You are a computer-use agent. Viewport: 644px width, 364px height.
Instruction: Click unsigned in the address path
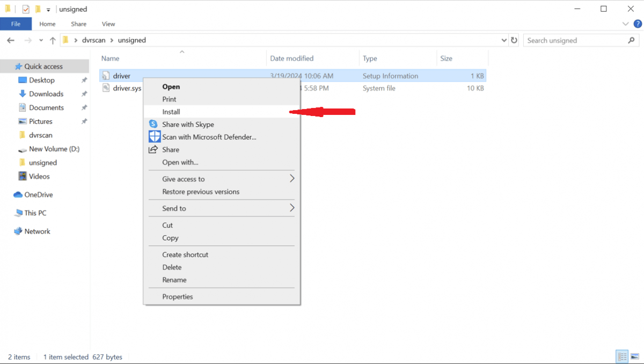point(132,40)
